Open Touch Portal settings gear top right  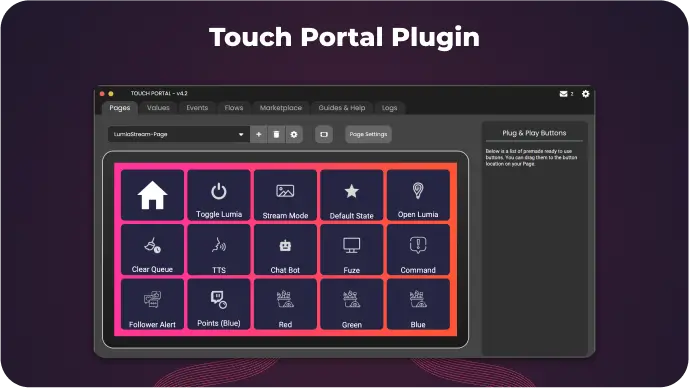pos(585,94)
